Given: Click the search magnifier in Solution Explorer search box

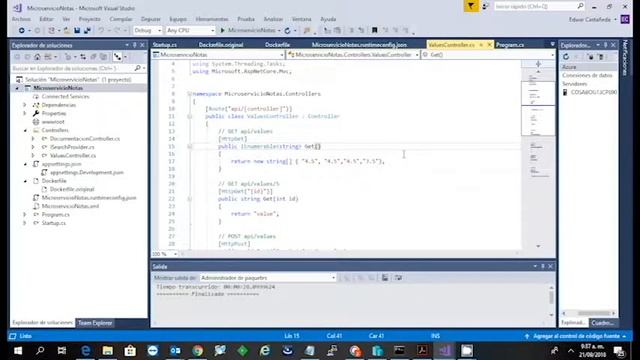Looking at the screenshot, I should pos(138,68).
